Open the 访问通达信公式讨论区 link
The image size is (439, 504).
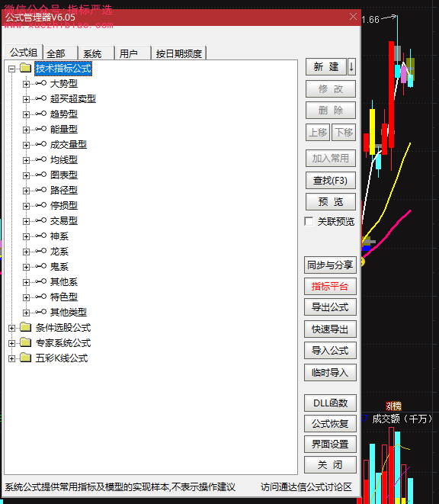point(306,487)
